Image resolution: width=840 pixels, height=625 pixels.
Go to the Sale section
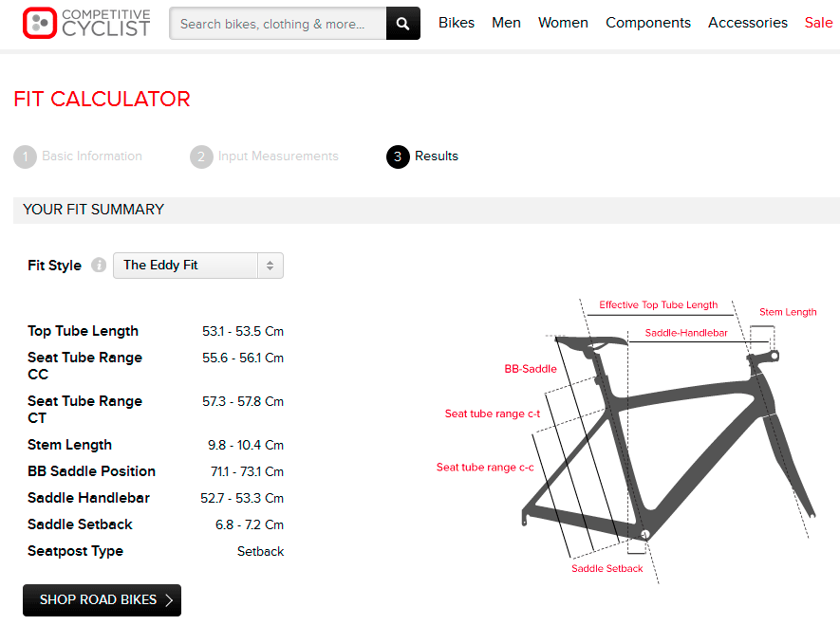pyautogui.click(x=818, y=23)
